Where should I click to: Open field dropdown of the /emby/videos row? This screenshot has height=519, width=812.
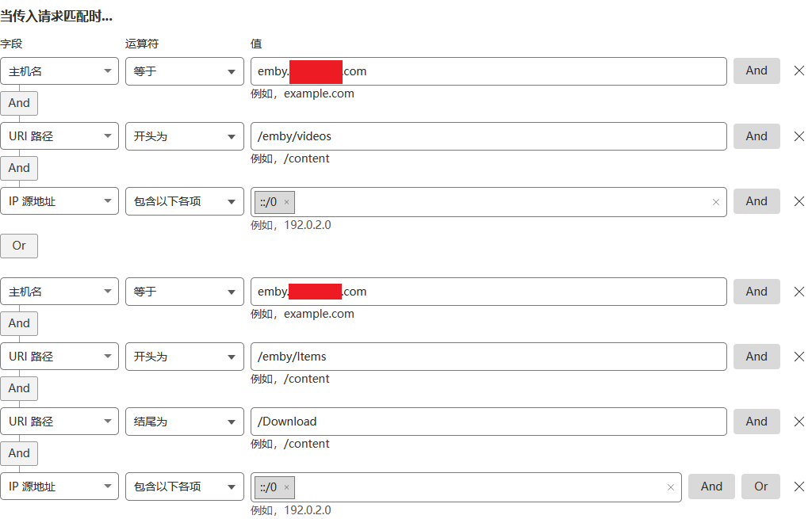pyautogui.click(x=59, y=136)
